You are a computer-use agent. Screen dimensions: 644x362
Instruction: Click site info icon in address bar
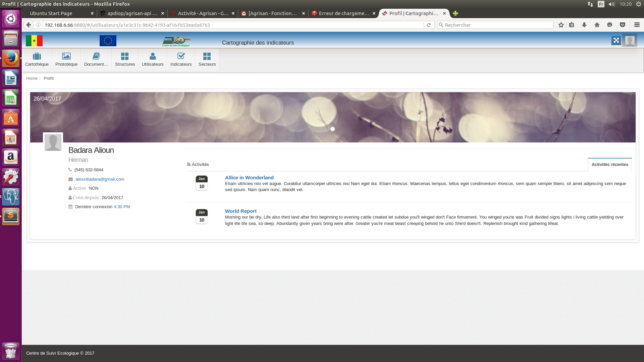click(38, 25)
